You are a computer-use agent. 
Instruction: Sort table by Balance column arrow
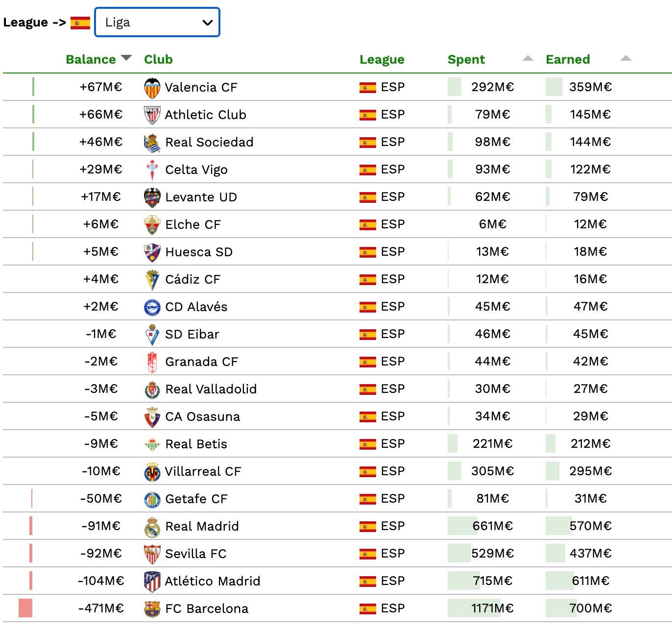(x=126, y=58)
